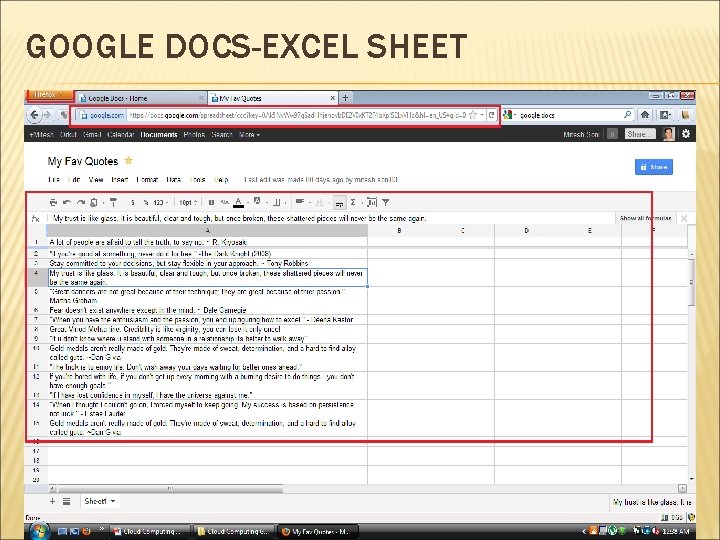Open the Format menu
The width and height of the screenshot is (720, 540).
click(147, 180)
